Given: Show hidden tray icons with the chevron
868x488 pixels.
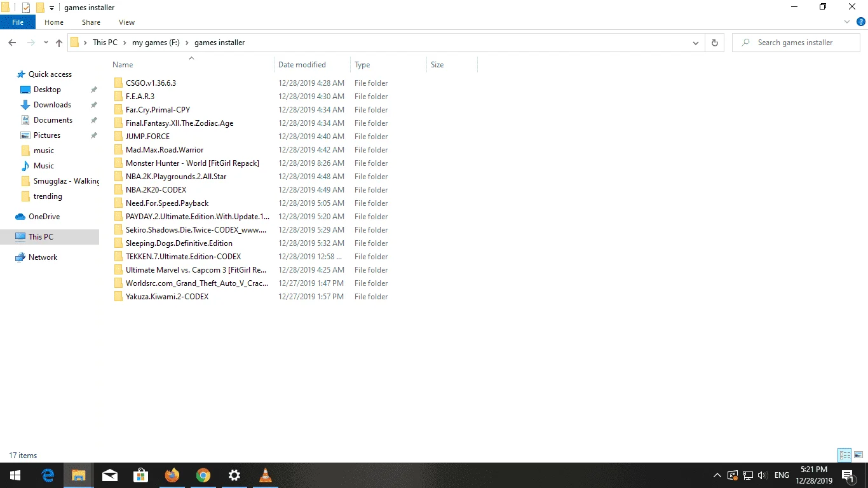Looking at the screenshot, I should pyautogui.click(x=717, y=475).
